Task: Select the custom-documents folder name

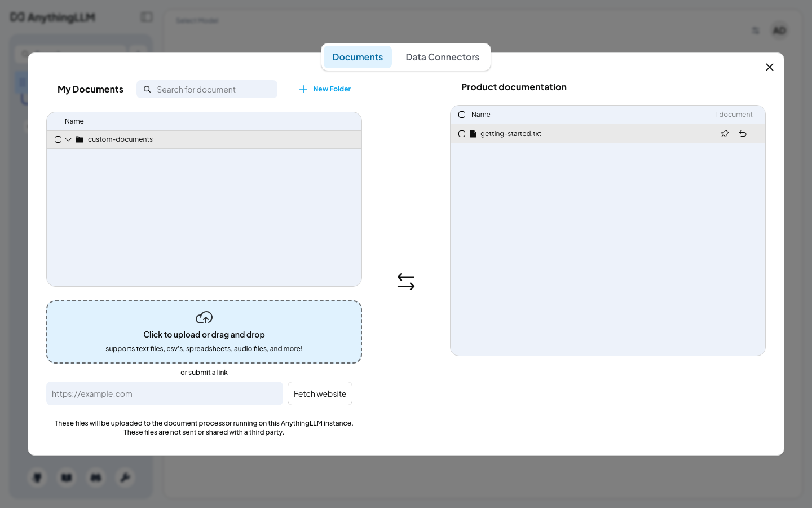Action: (120, 139)
